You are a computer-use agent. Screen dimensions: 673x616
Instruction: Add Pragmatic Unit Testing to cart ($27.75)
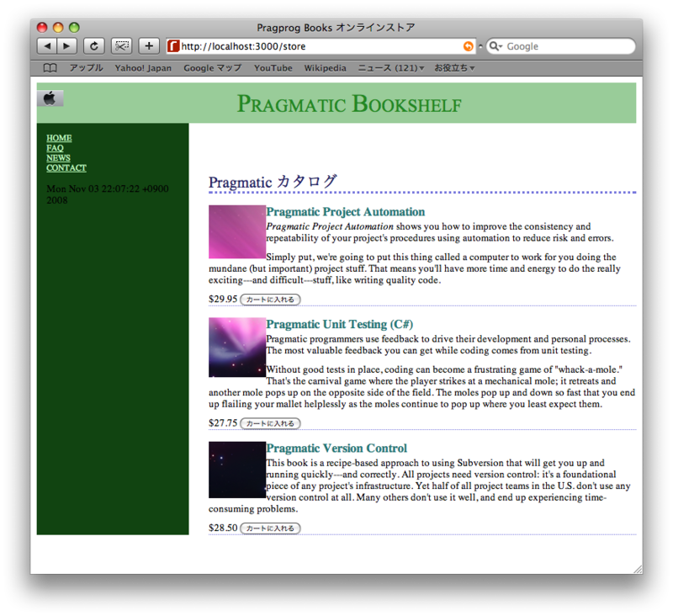click(x=270, y=423)
